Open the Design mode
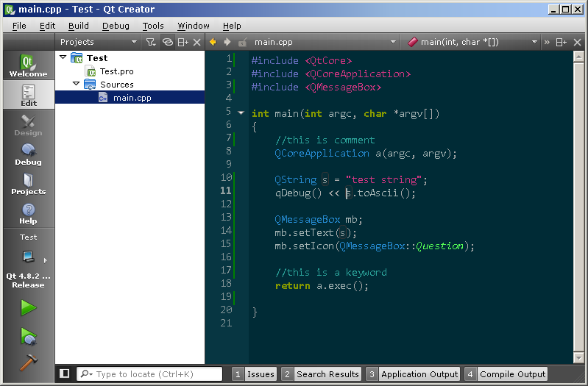 pos(29,125)
